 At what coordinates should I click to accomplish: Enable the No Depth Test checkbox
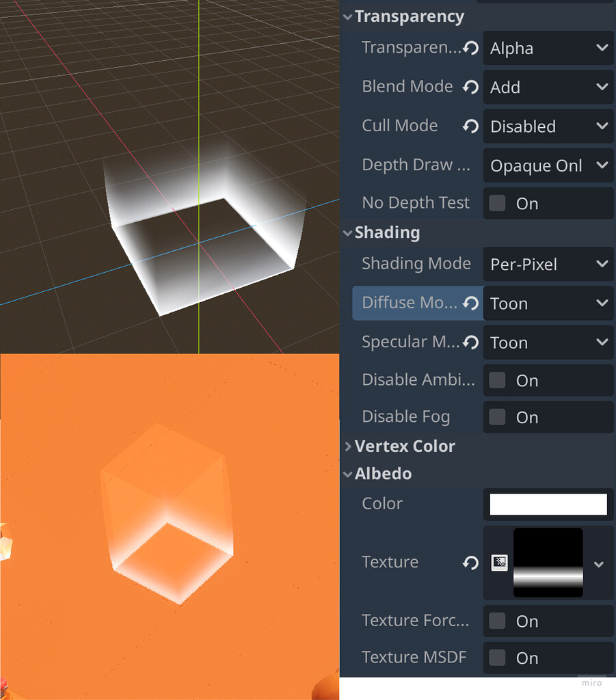coord(497,203)
